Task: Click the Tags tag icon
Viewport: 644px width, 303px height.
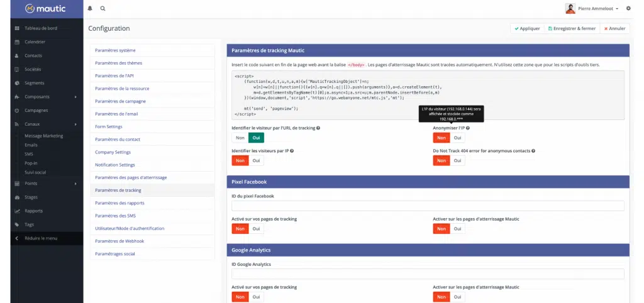Action: click(17, 224)
